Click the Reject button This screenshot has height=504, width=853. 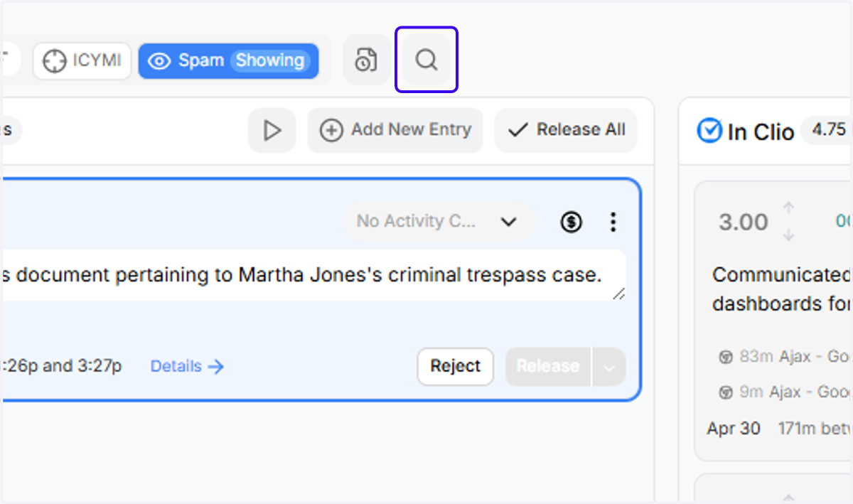456,366
